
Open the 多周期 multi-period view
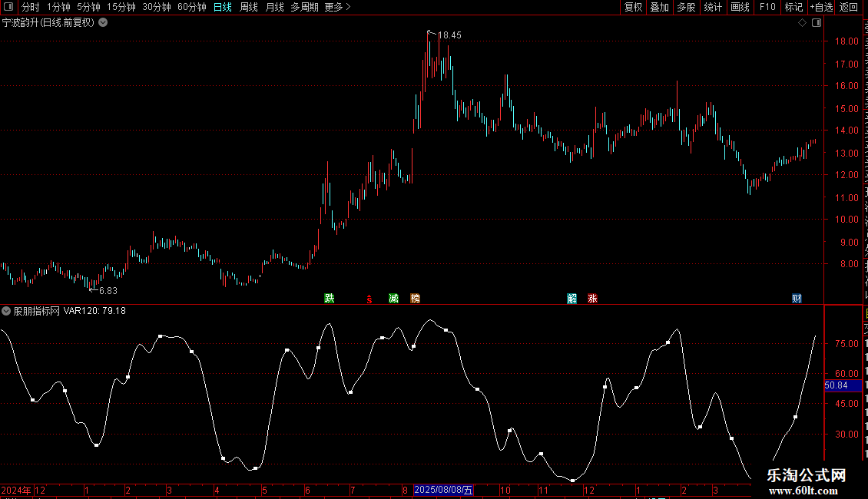pyautogui.click(x=304, y=7)
